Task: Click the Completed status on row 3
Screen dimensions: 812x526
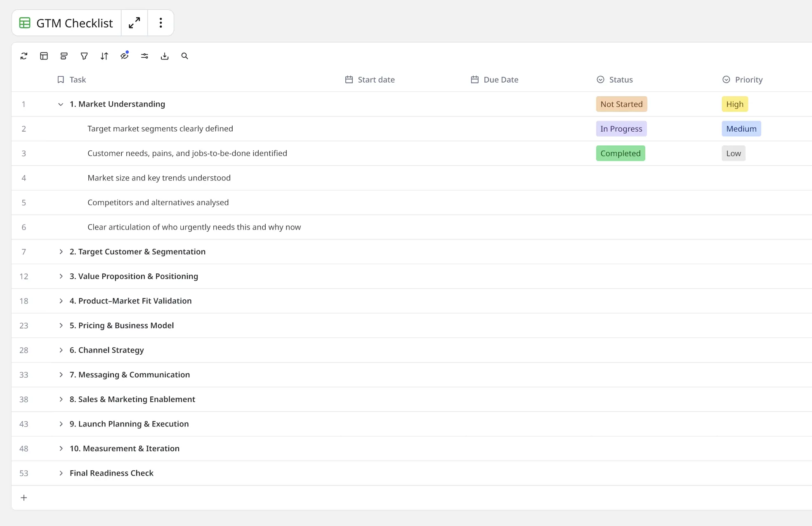Action: [621, 153]
